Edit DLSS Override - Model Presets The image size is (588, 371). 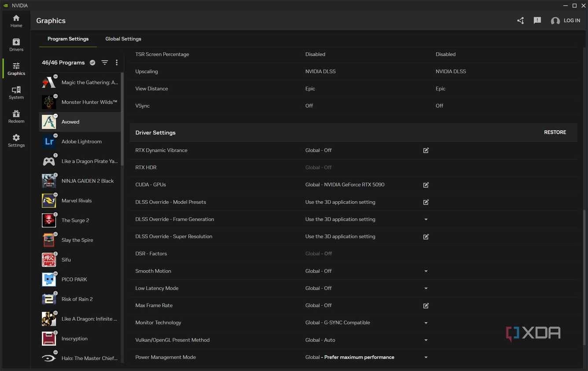click(426, 202)
